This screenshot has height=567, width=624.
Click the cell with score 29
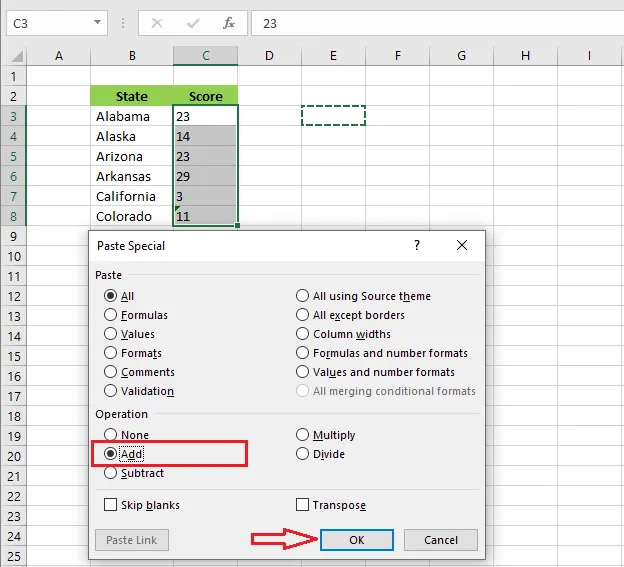coord(206,176)
